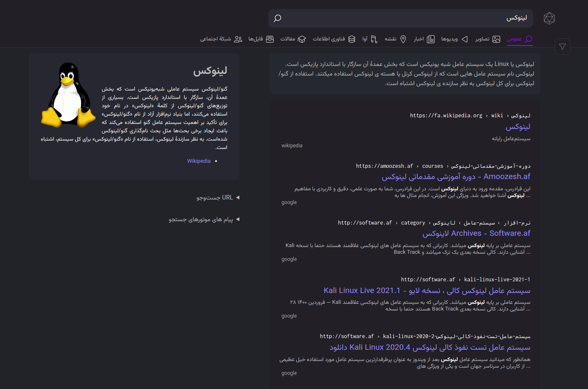Click the Tux penguin image in infobox
The width and height of the screenshot is (588, 389).
click(68, 95)
